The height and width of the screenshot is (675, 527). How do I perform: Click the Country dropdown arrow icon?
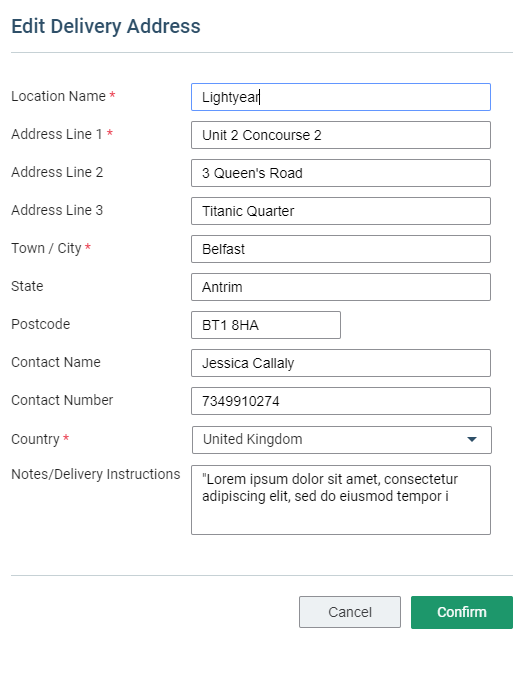click(472, 440)
